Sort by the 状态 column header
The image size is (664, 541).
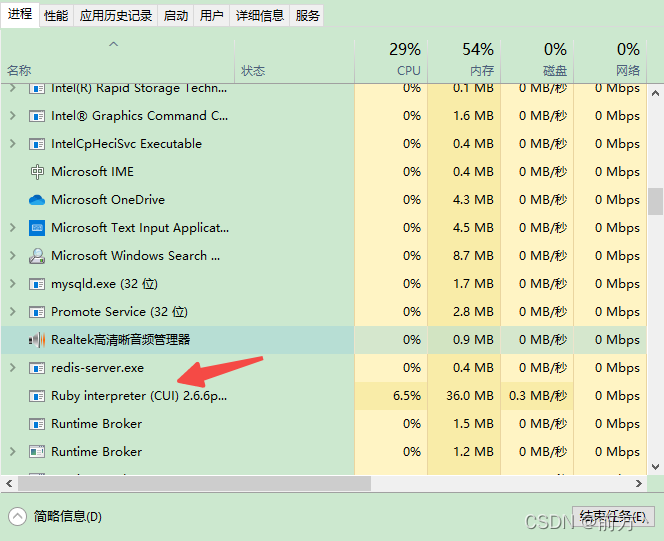(x=294, y=62)
